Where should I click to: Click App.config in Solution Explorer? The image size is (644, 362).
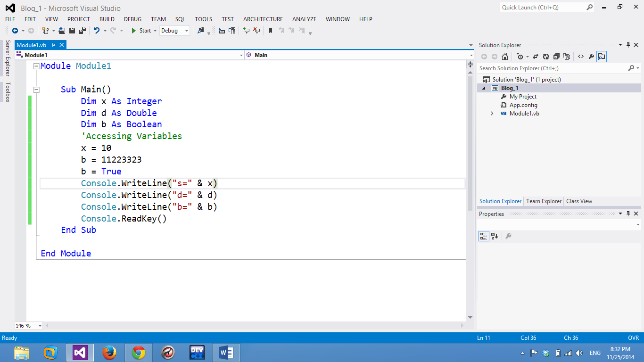pos(524,105)
